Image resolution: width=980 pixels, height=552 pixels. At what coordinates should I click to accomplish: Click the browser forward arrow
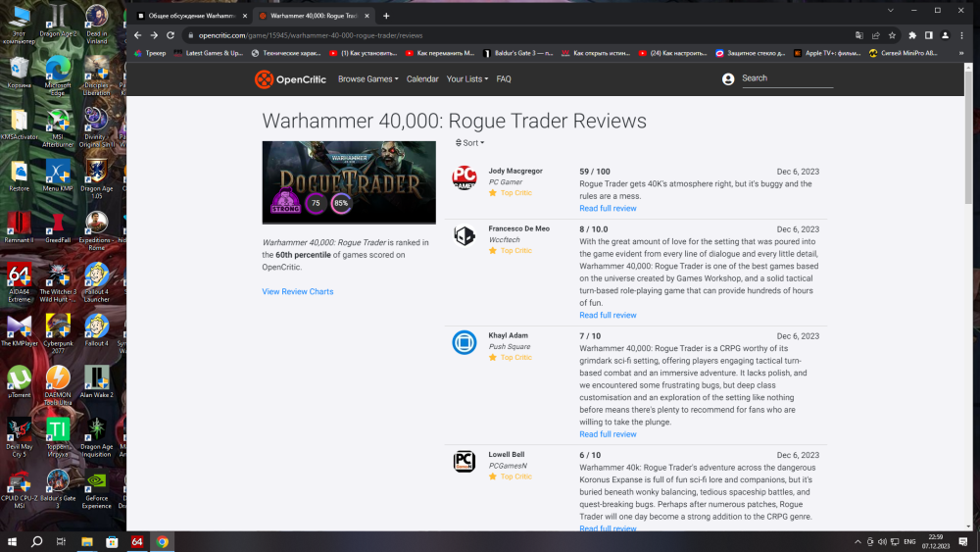point(154,35)
